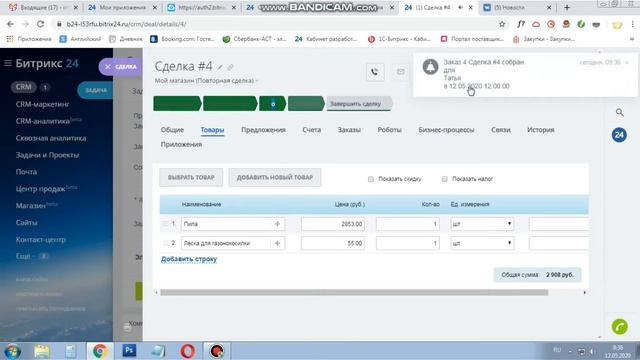This screenshot has width=640, height=360.
Task: Click the green phone dial button at bottom right
Action: [620, 327]
